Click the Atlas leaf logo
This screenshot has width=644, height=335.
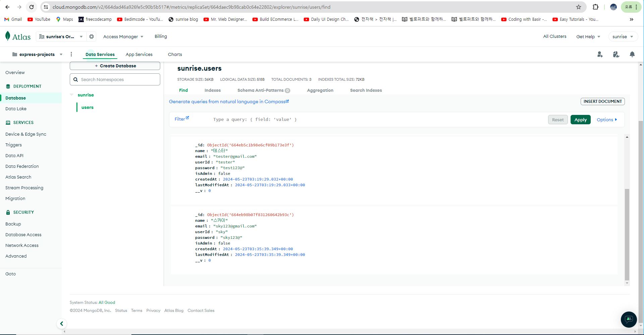[8, 36]
